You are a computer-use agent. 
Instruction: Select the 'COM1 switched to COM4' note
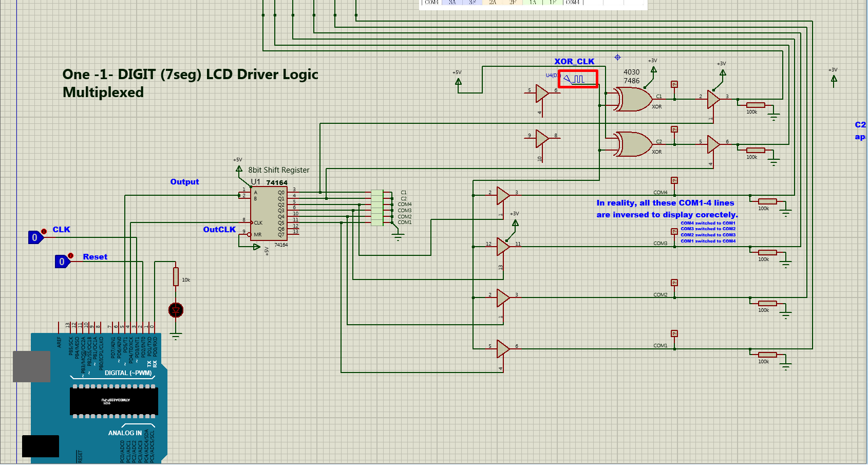[x=708, y=241]
